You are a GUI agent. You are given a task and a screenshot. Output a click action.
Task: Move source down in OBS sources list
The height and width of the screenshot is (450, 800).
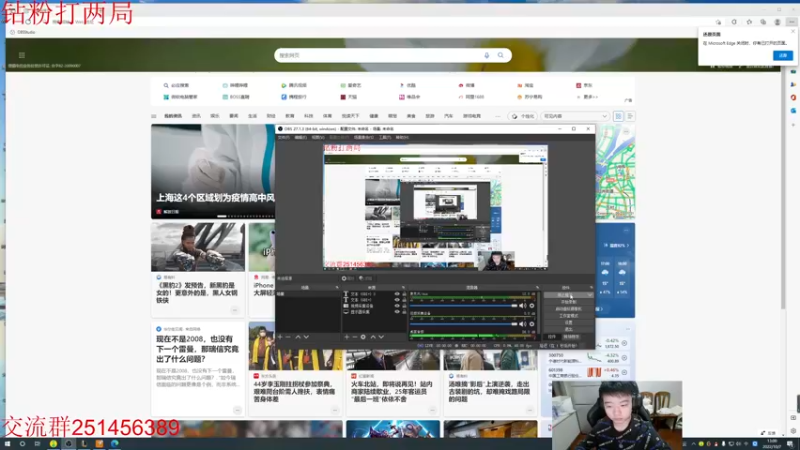(381, 337)
